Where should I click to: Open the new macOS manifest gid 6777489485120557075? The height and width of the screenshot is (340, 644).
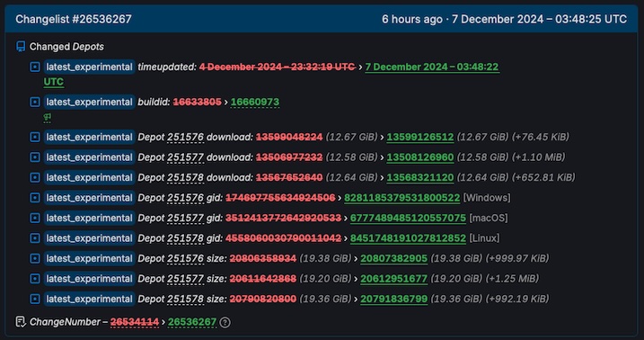409,218
